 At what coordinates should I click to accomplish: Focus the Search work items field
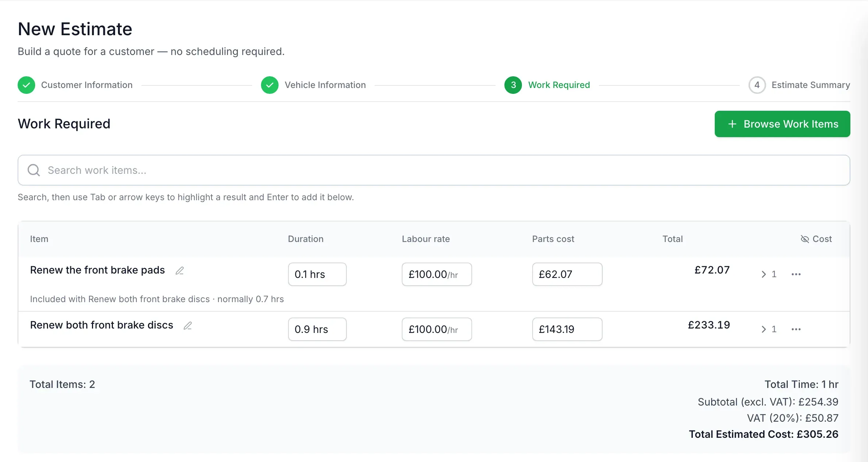point(434,170)
